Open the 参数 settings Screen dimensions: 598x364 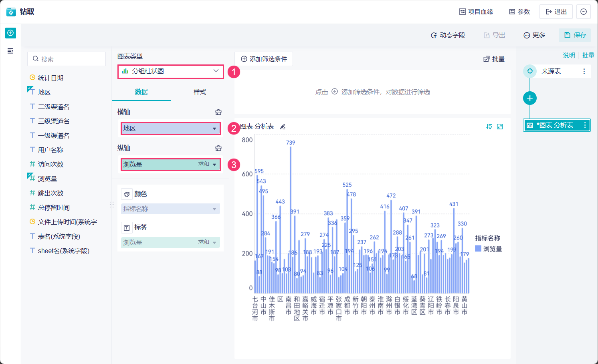(519, 12)
